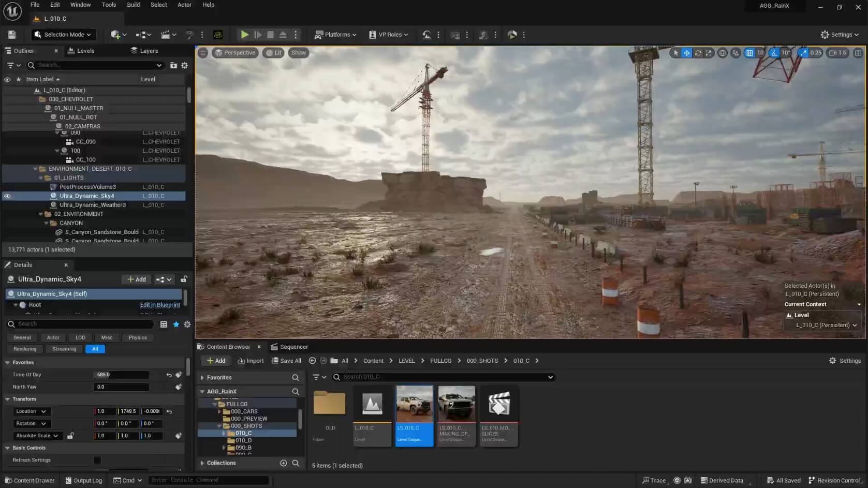
Task: Collapse the ENVIRONMENT_DESERT_010_C folder
Action: coord(36,169)
